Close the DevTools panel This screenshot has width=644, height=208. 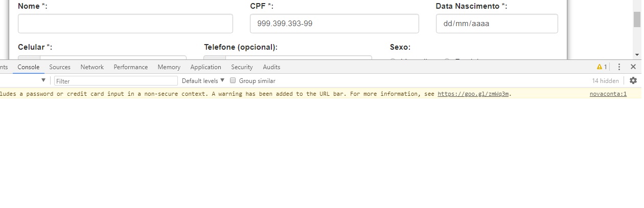tap(633, 67)
